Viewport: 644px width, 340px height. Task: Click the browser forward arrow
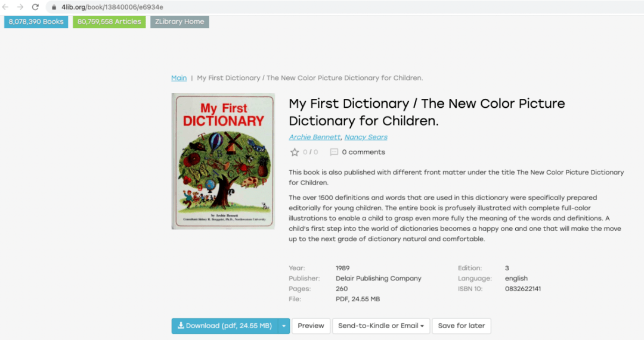20,7
